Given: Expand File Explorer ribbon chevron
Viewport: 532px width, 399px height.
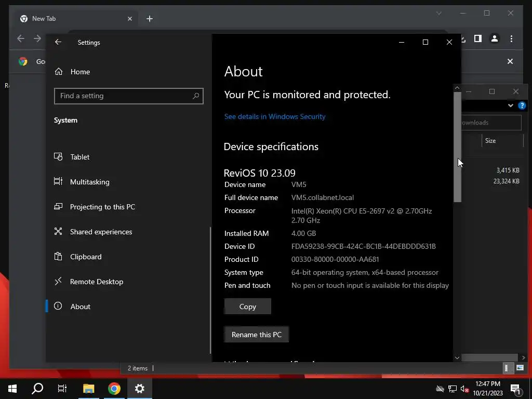Looking at the screenshot, I should click(511, 105).
